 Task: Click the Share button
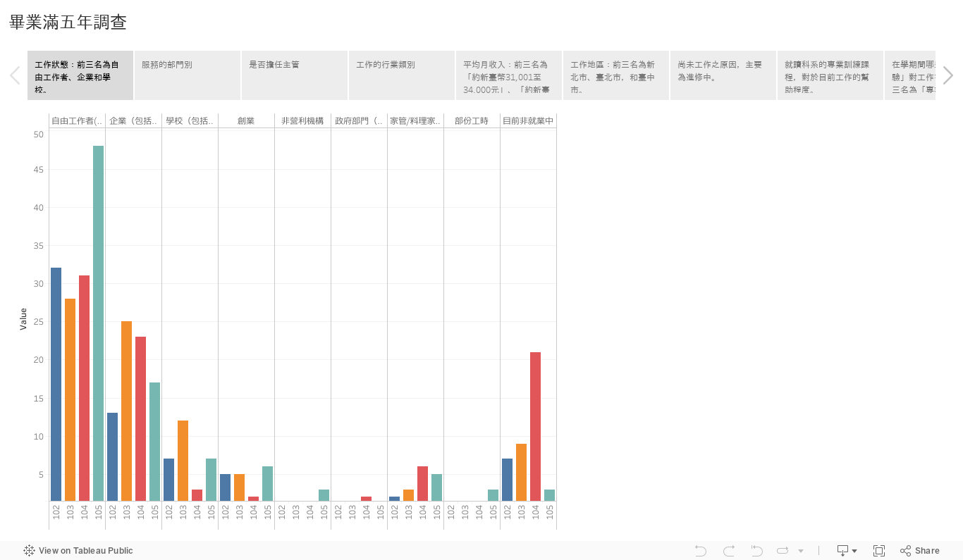coord(920,551)
